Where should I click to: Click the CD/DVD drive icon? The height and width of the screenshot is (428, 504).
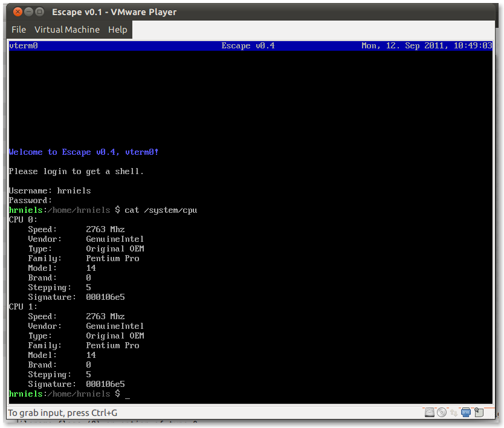point(442,412)
